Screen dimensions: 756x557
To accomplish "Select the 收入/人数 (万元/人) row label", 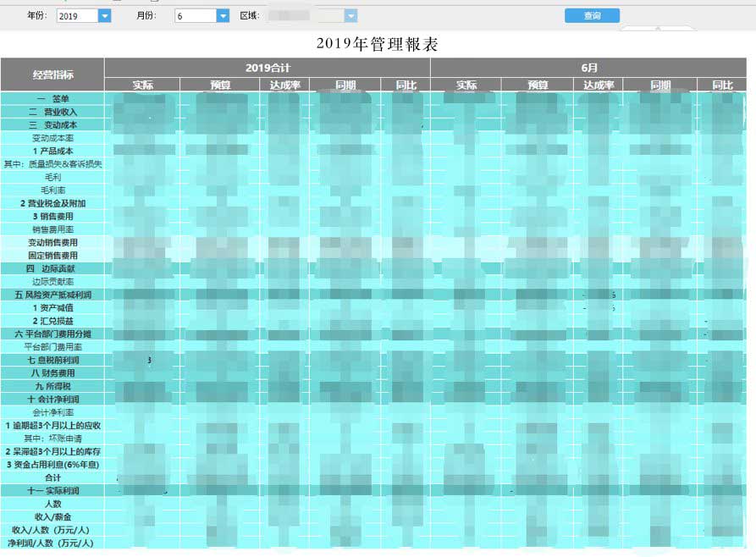I will (x=52, y=530).
